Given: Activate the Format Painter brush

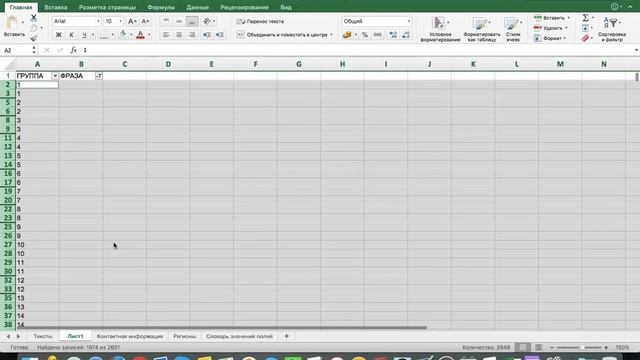Looking at the screenshot, I should [33, 38].
